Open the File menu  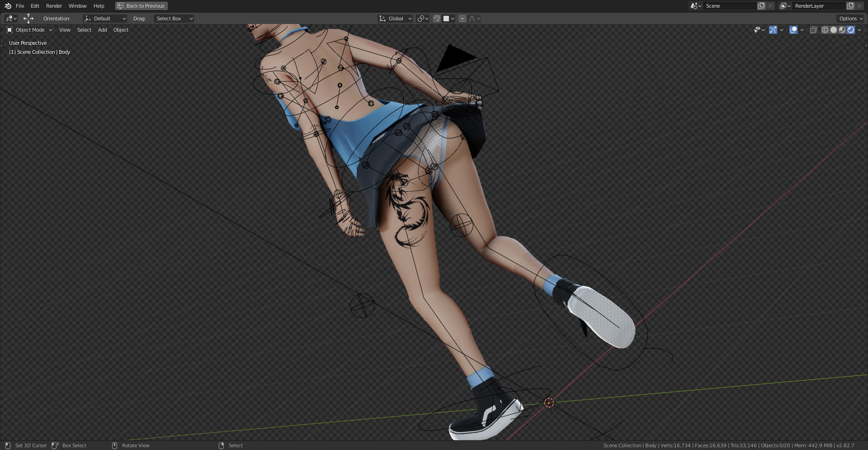point(20,6)
